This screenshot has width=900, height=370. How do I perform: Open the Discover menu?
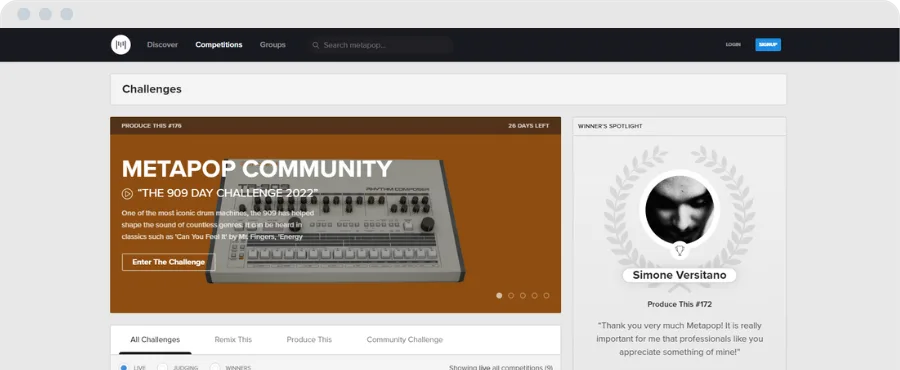point(162,45)
